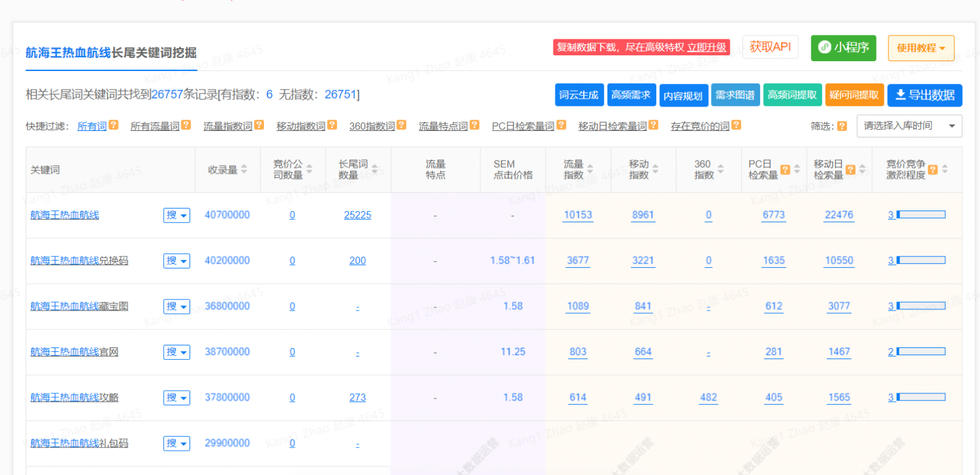Click 导出数据 export button

(x=925, y=95)
